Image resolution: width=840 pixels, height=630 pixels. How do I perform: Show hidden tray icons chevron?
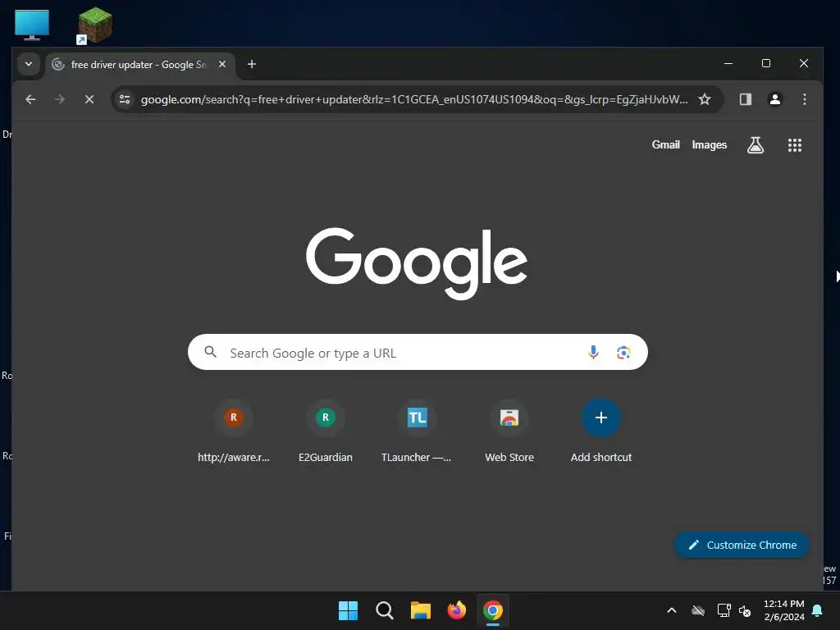671,610
